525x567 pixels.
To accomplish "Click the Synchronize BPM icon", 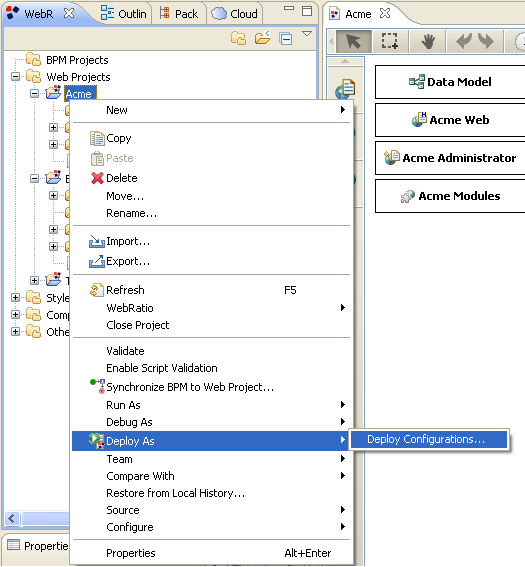I will pyautogui.click(x=98, y=386).
